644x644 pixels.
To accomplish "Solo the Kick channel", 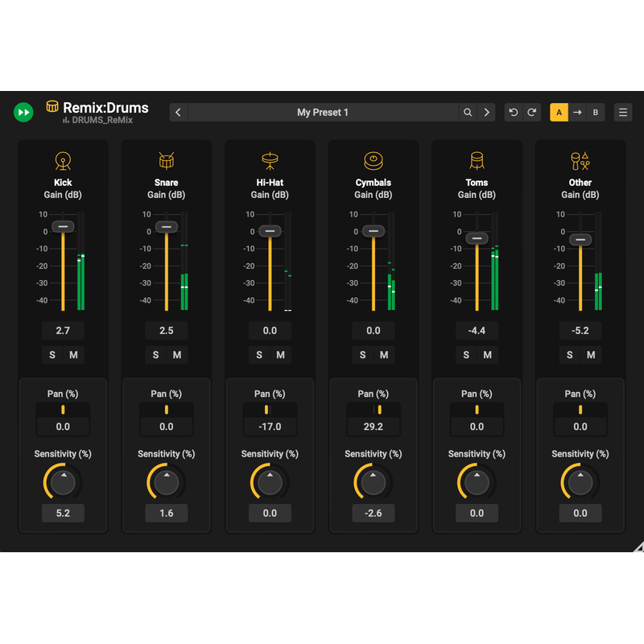I will pos(52,355).
